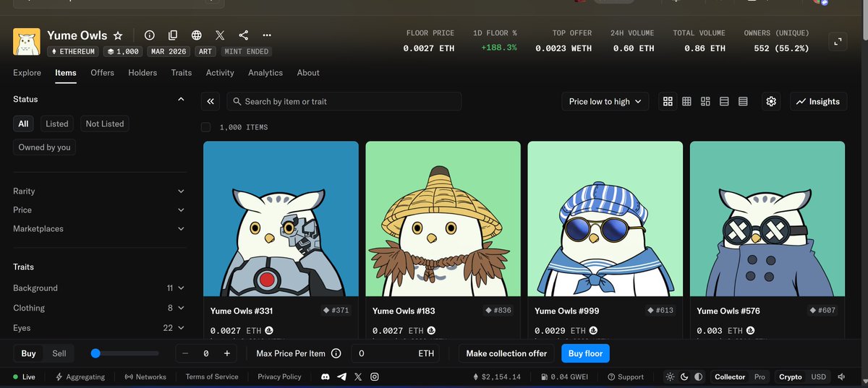The image size is (868, 388).
Task: Switch to Collector mode
Action: point(730,377)
